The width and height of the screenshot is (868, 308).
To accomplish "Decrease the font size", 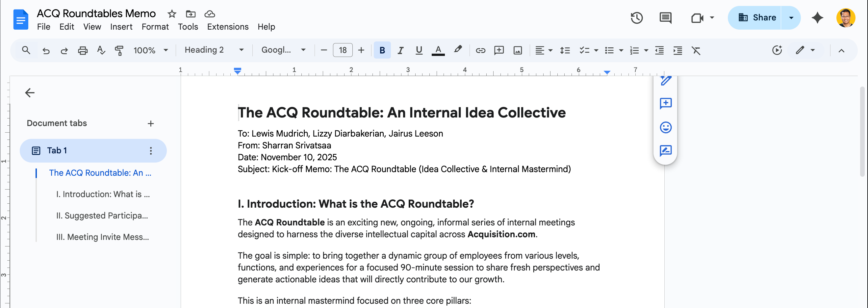I will (324, 50).
